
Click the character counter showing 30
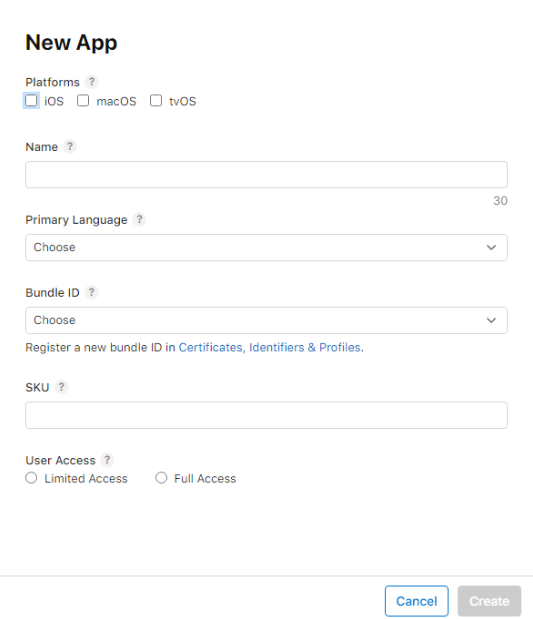coord(500,201)
